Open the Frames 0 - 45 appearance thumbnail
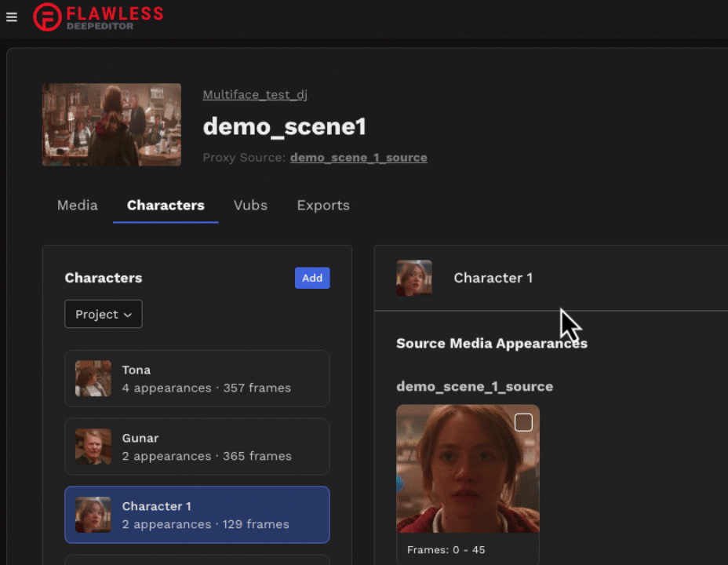The image size is (728, 565). 468,469
